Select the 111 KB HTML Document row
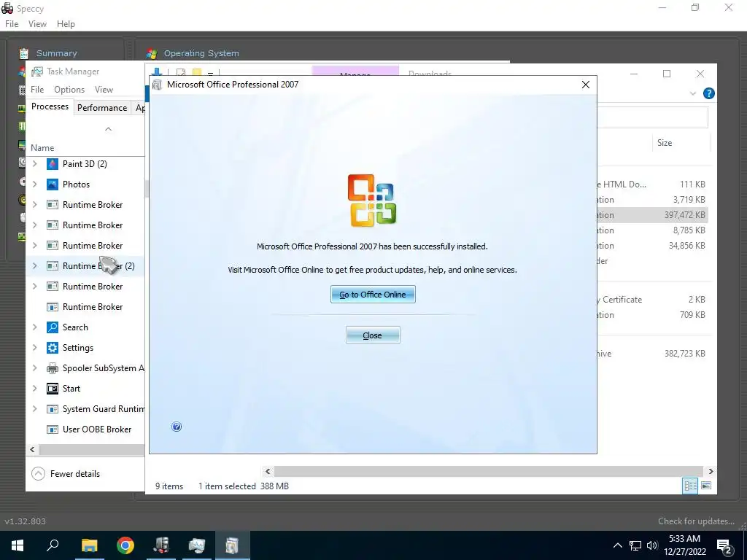The width and height of the screenshot is (747, 560). click(653, 184)
